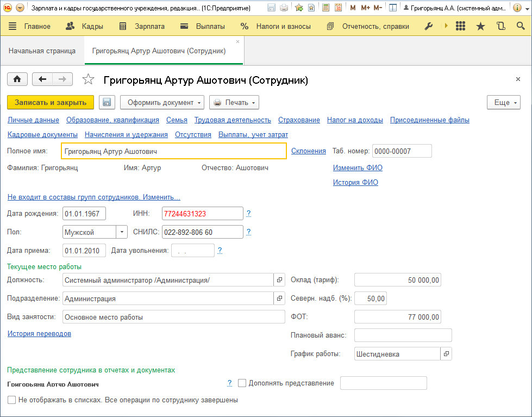This screenshot has height=417, width=532.
Task: Enable 'Дополнять представление' checkbox
Action: point(242,383)
